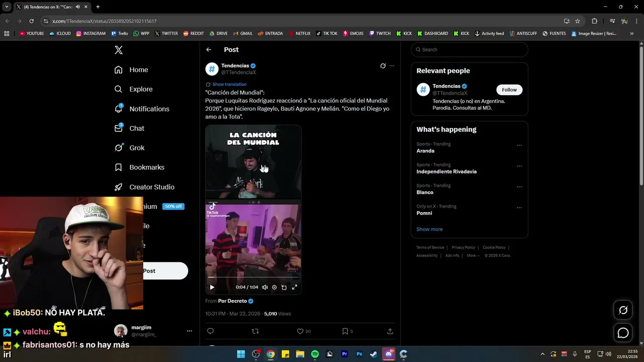The width and height of the screenshot is (644, 362).
Task: Open Aranda trending topic
Action: point(425,151)
